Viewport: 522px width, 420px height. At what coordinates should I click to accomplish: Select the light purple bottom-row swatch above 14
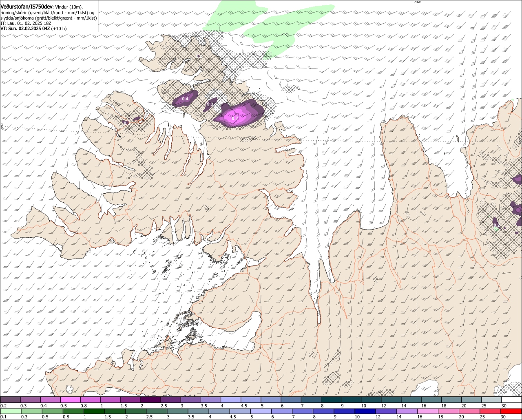(x=407, y=411)
